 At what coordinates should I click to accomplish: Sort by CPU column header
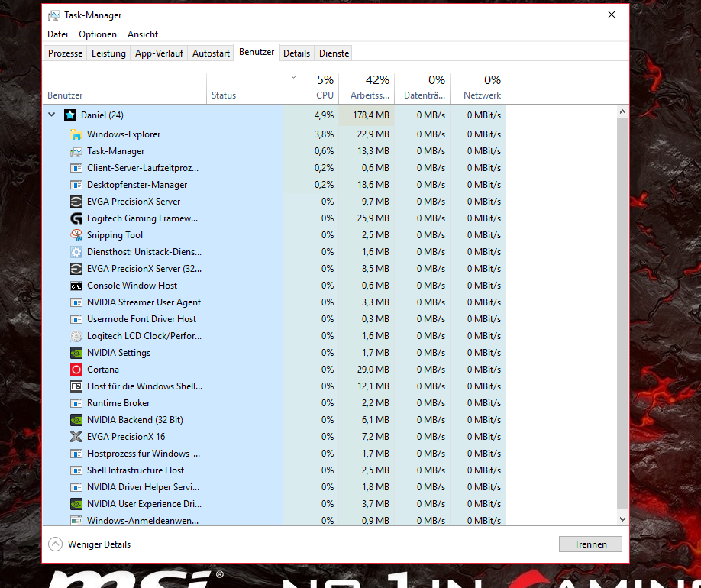point(311,88)
